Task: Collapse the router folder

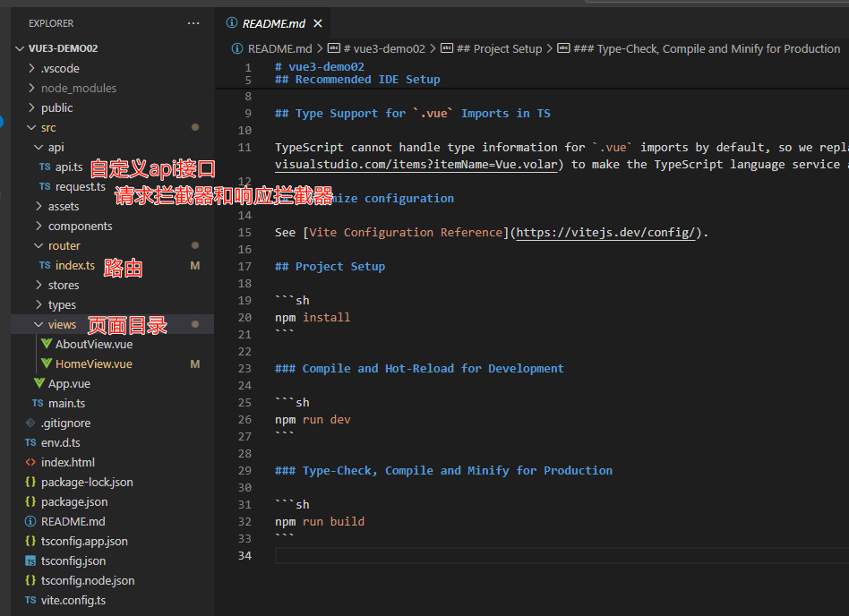Action: click(x=39, y=245)
